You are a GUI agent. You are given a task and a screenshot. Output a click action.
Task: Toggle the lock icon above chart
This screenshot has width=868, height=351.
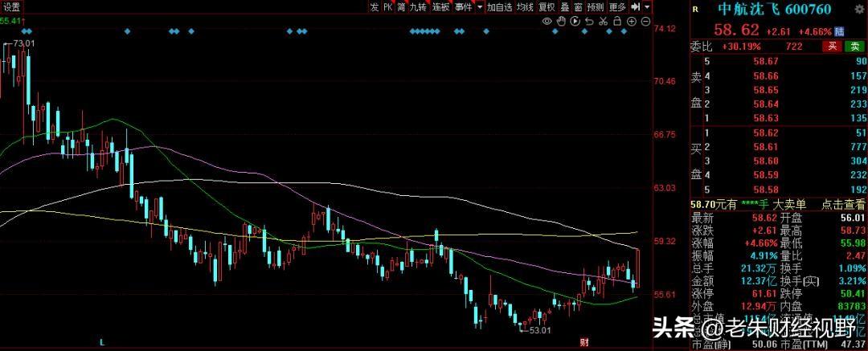(x=618, y=22)
